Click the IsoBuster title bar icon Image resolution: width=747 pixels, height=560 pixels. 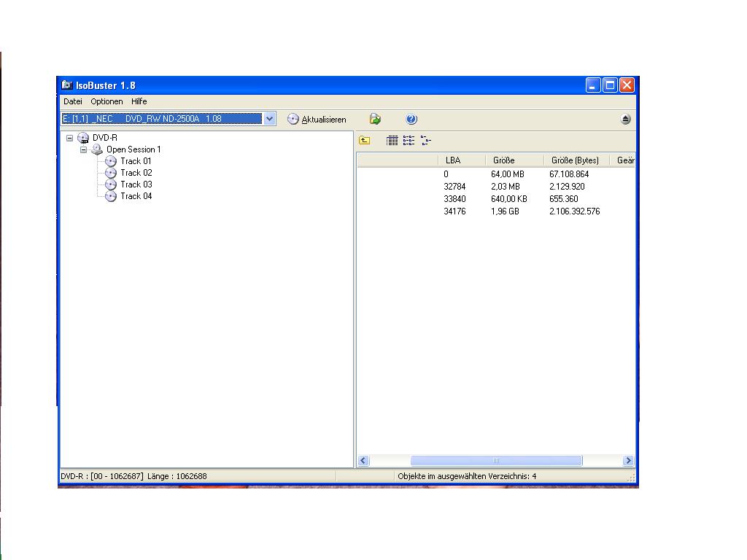coord(66,85)
